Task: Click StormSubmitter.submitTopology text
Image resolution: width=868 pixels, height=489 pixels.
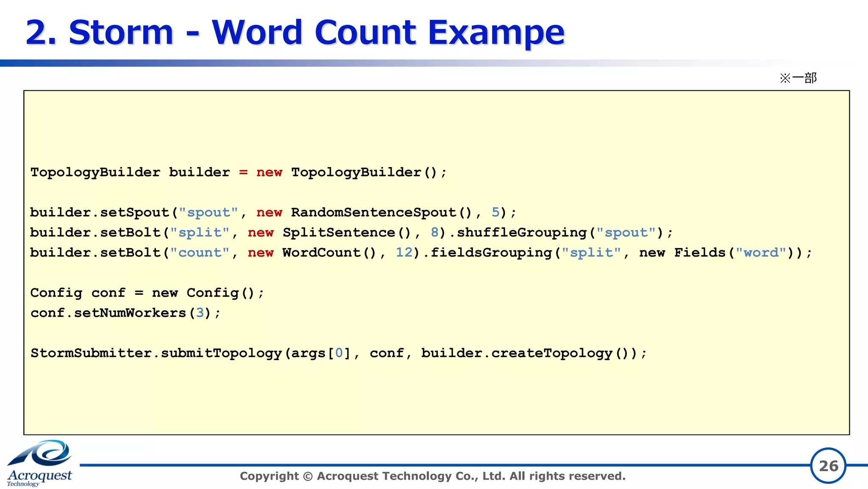Action: tap(156, 353)
